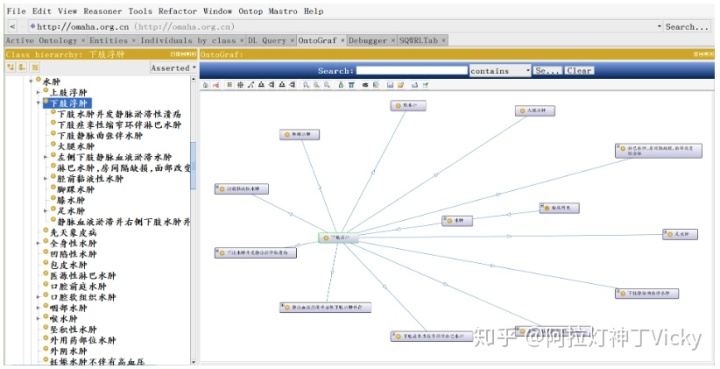The width and height of the screenshot is (720, 369).
Task: Apply the horizontal tree layout icon
Action: click(271, 85)
